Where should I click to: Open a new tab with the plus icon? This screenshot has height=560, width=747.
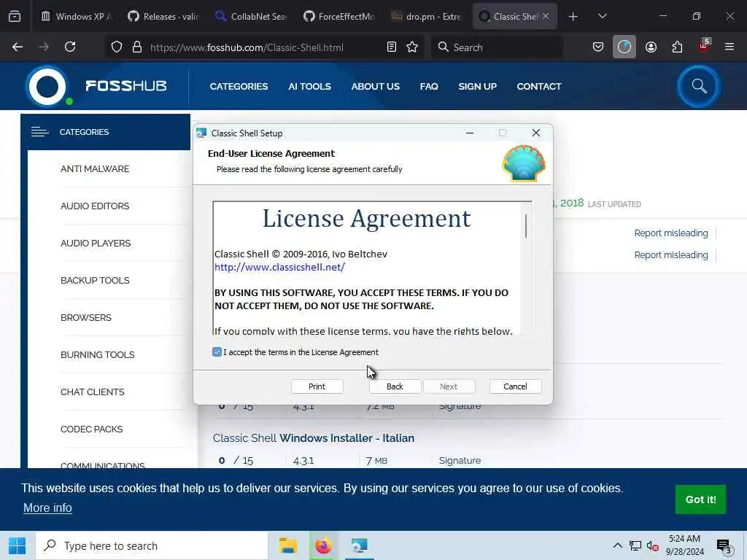pos(573,17)
